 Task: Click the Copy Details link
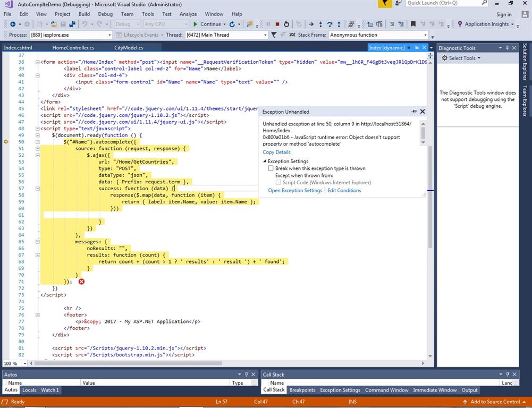point(276,152)
